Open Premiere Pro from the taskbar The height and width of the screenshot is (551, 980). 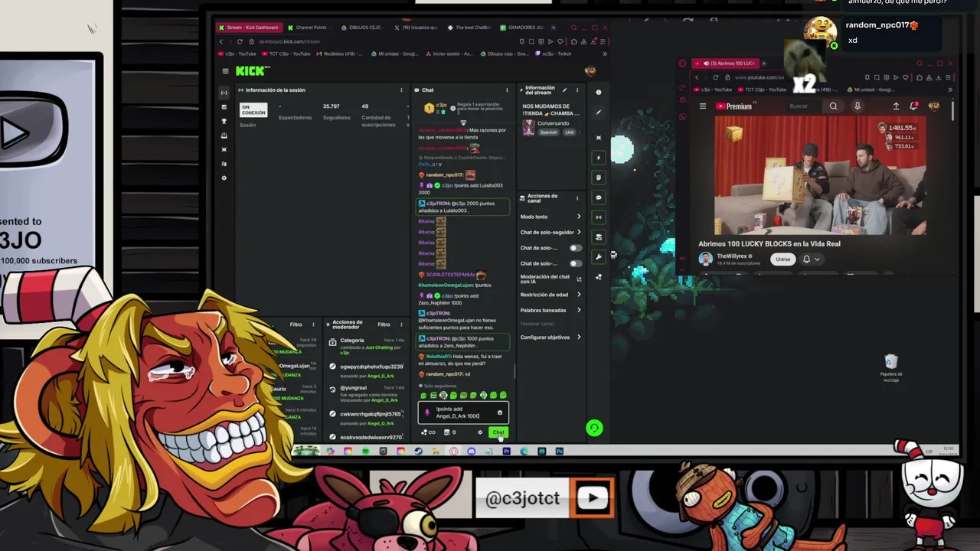506,452
